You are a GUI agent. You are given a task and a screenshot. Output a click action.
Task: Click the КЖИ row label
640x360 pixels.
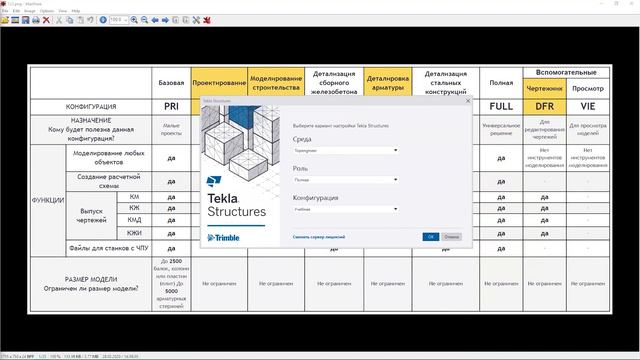tap(134, 233)
